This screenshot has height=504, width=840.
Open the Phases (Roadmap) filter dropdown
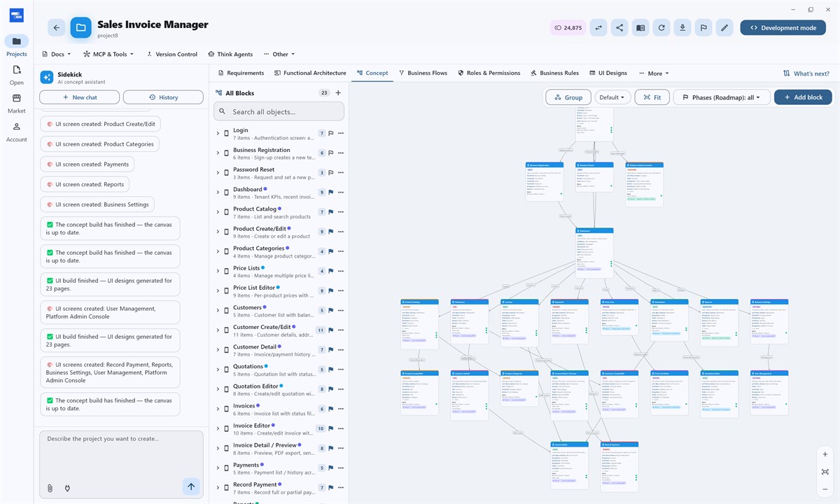pyautogui.click(x=722, y=97)
